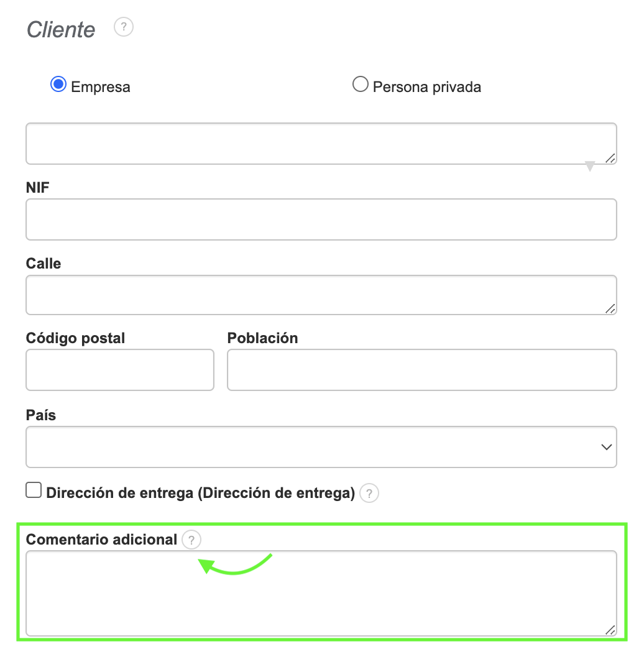Click the Población input box
644x649 pixels.
pos(421,370)
